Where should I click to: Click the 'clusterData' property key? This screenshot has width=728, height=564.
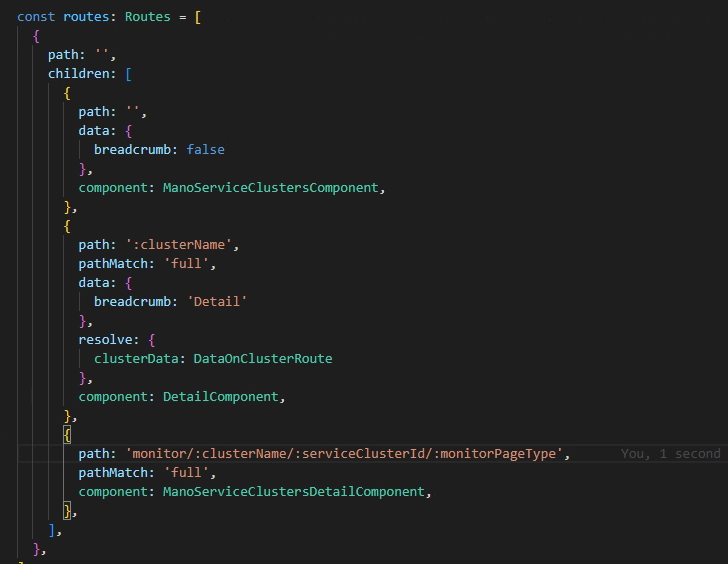coord(136,359)
